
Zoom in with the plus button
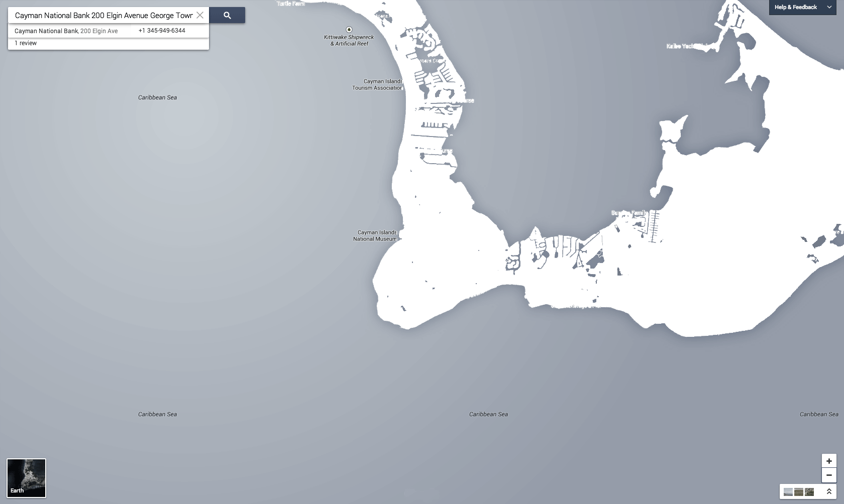coord(829,461)
